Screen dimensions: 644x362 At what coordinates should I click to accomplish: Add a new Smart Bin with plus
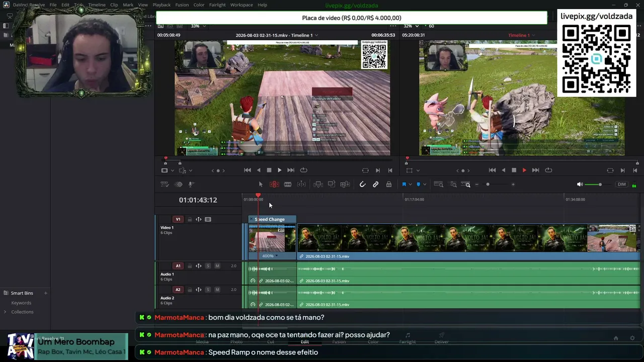[45, 293]
